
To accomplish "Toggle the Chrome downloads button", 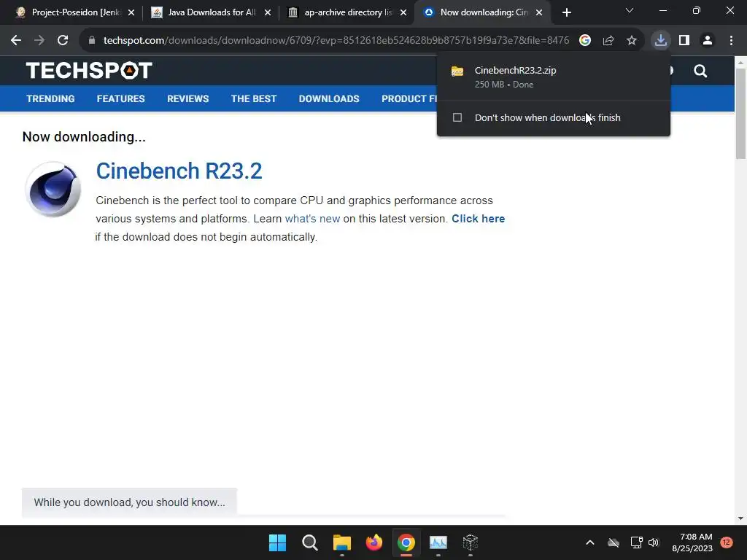I will tap(661, 41).
